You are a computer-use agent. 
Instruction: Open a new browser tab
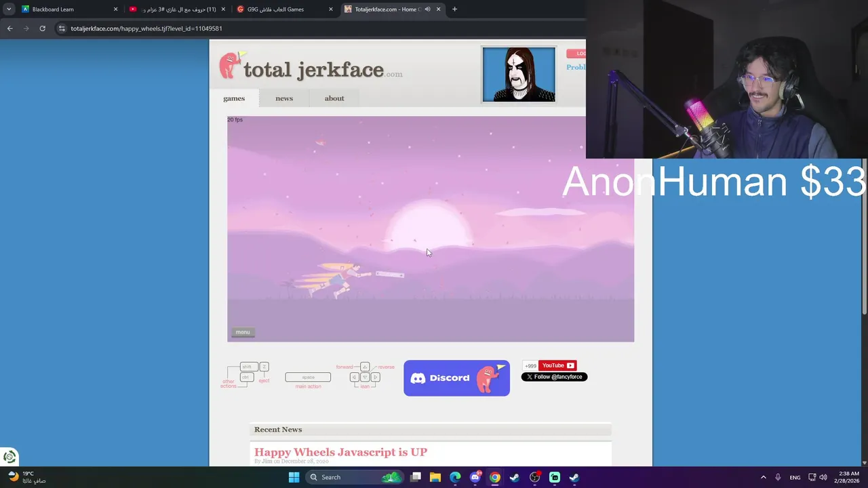click(x=454, y=9)
